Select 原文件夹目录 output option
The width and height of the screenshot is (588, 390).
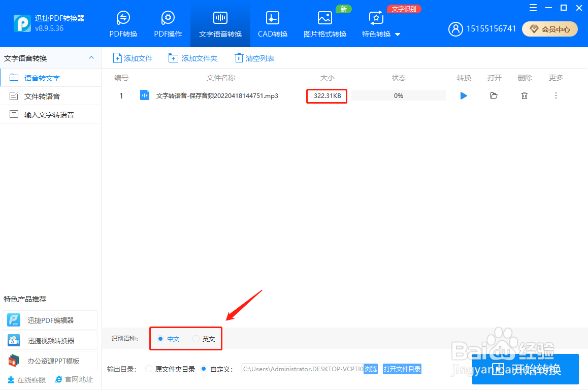[x=170, y=369]
